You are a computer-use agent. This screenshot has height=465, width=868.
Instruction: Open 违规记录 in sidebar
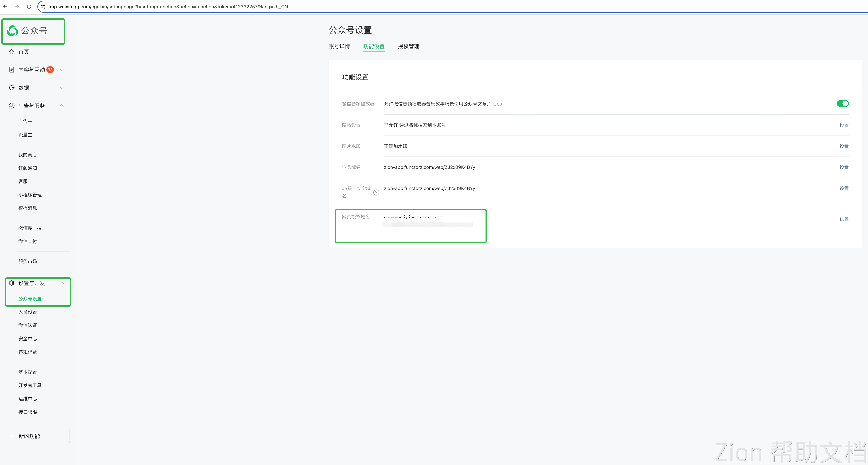pos(28,352)
